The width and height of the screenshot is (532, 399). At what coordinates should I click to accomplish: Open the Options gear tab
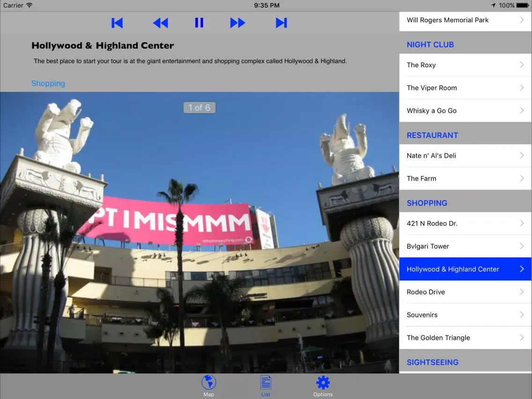(x=323, y=386)
